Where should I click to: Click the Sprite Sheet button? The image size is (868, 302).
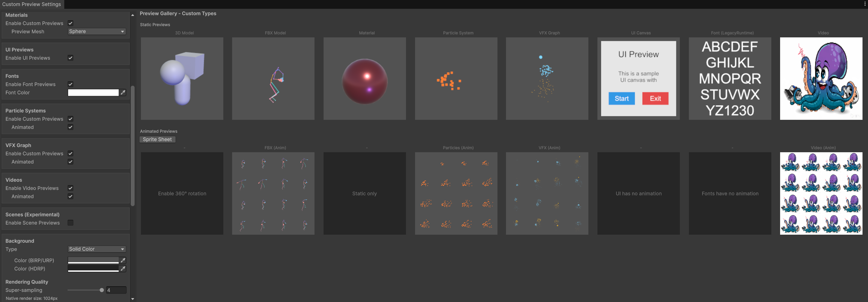click(x=157, y=140)
